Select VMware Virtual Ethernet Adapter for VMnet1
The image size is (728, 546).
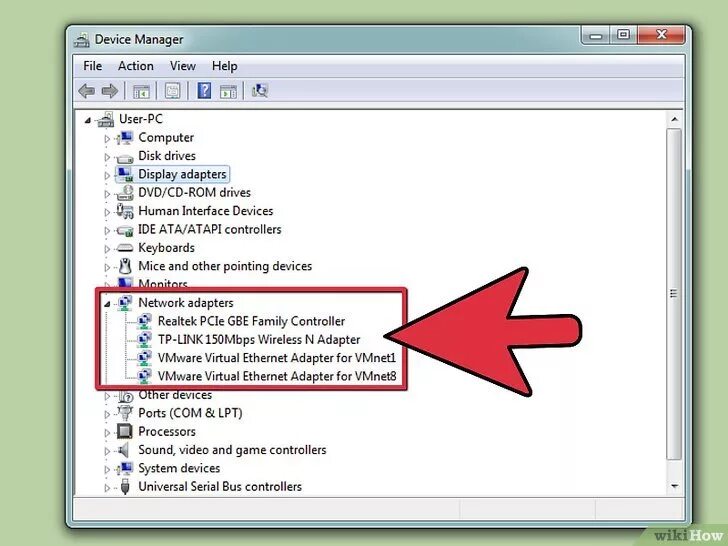277,358
